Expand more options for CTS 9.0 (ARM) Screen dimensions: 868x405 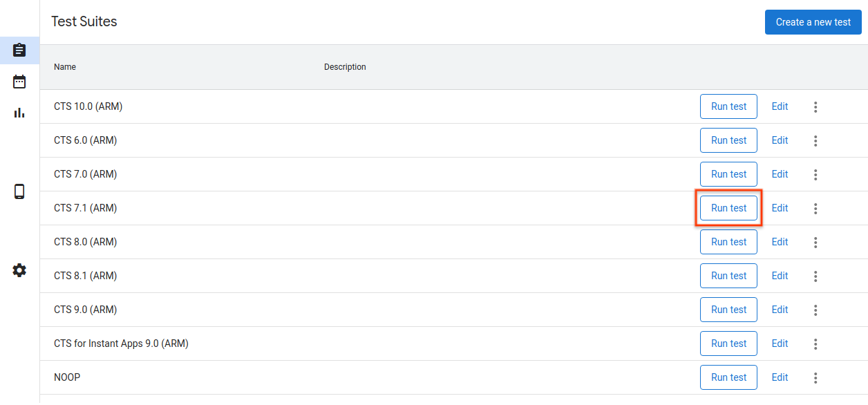(x=815, y=310)
